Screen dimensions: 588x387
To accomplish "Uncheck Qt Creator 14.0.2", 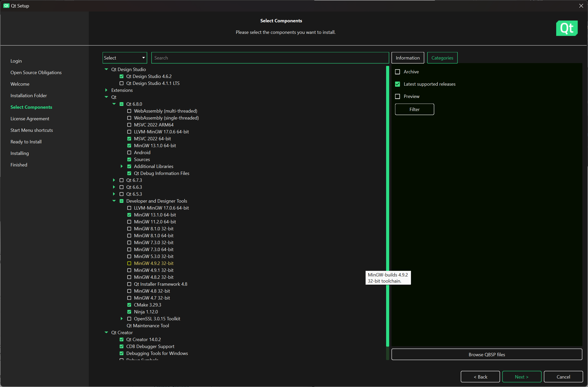I will tap(122, 340).
